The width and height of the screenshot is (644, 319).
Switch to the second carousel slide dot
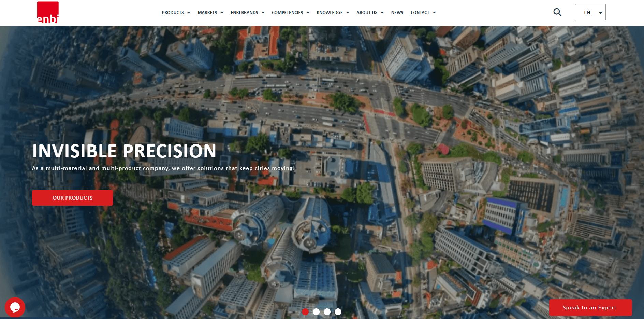click(x=316, y=312)
